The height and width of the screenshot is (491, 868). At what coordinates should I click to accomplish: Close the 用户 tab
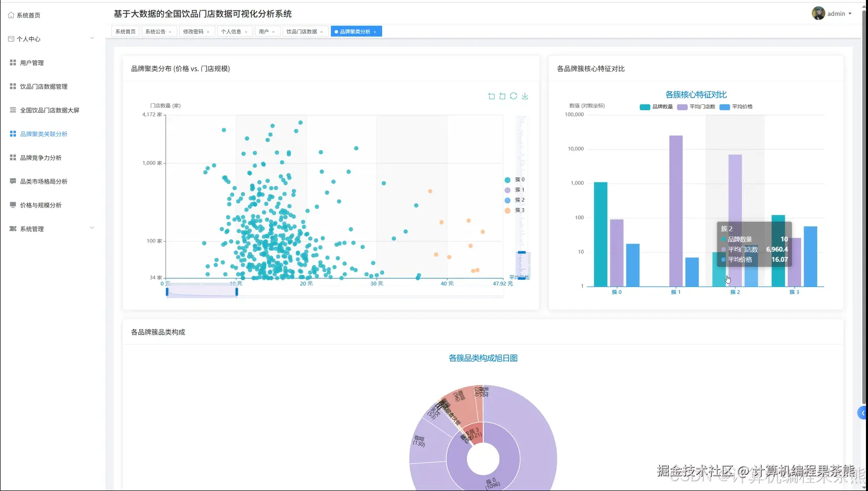point(273,32)
